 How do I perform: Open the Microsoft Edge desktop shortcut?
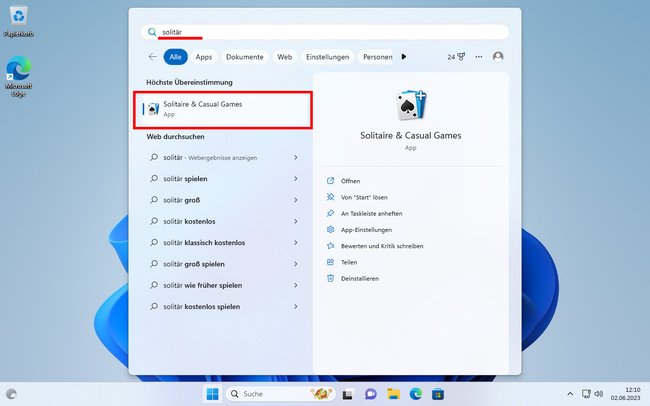pyautogui.click(x=18, y=77)
